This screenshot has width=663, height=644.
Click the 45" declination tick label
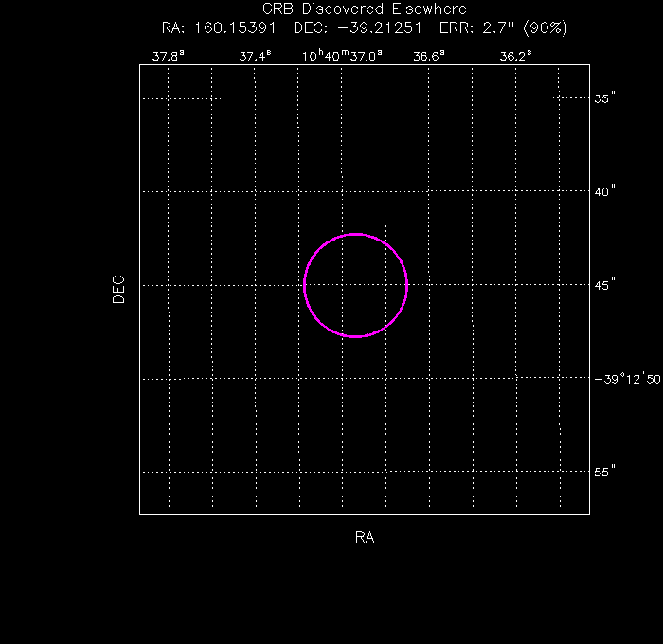pos(604,285)
